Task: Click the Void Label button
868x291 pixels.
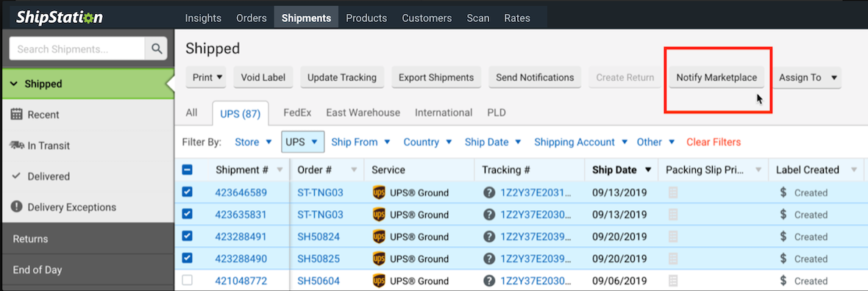Action: coord(263,77)
